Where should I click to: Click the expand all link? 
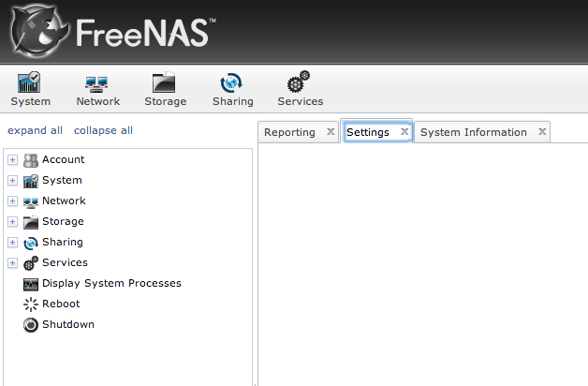pyautogui.click(x=35, y=130)
